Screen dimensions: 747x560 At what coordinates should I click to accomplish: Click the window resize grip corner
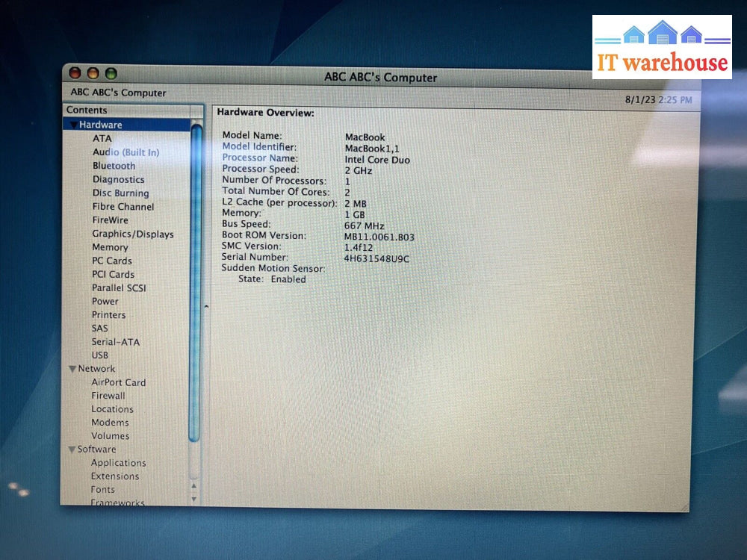coord(684,508)
